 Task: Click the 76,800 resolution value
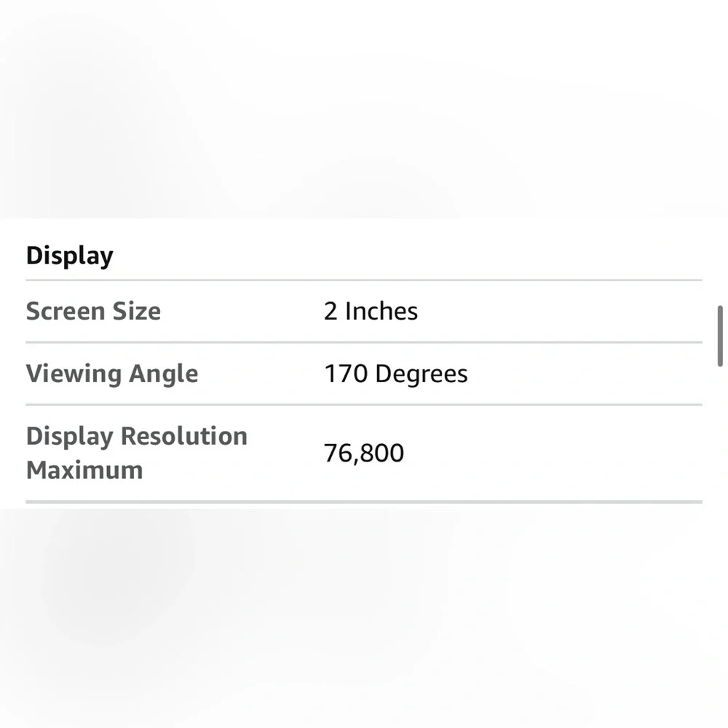pos(363,453)
